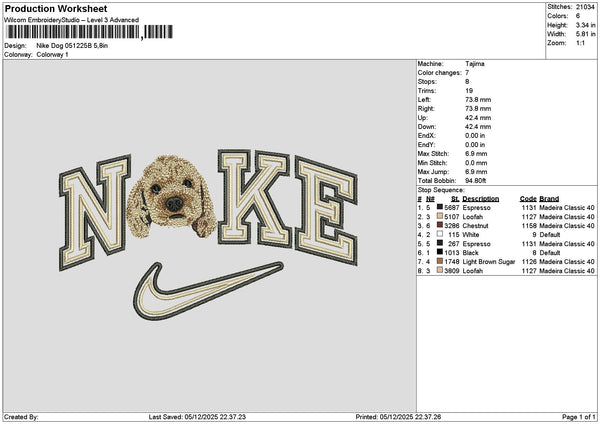This screenshot has height=424, width=600.
Task: Click the 'Page 1 of 1' footer text
Action: 579,417
